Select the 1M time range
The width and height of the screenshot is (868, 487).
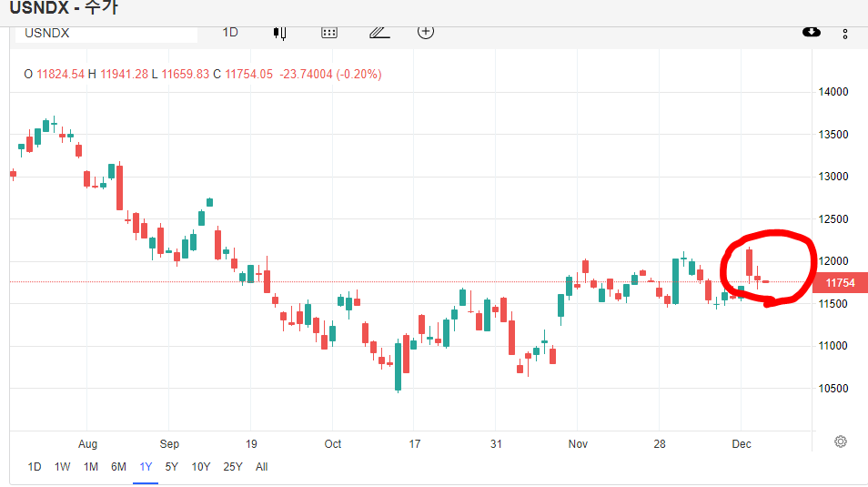pos(91,466)
